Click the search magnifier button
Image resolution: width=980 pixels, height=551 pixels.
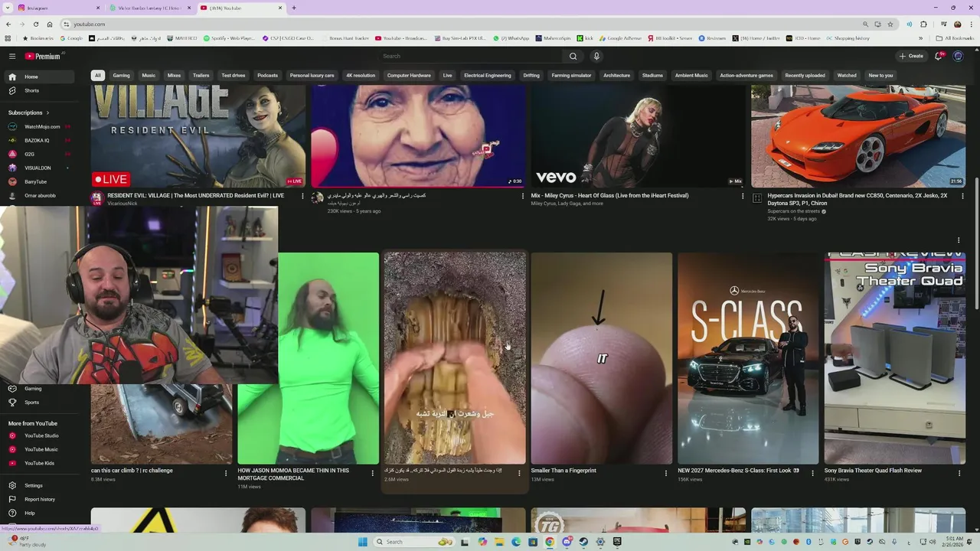point(573,56)
